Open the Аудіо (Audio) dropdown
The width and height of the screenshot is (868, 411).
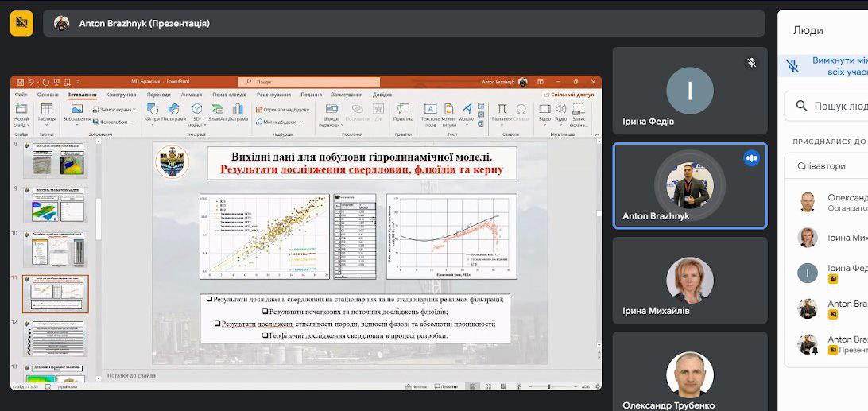560,123
